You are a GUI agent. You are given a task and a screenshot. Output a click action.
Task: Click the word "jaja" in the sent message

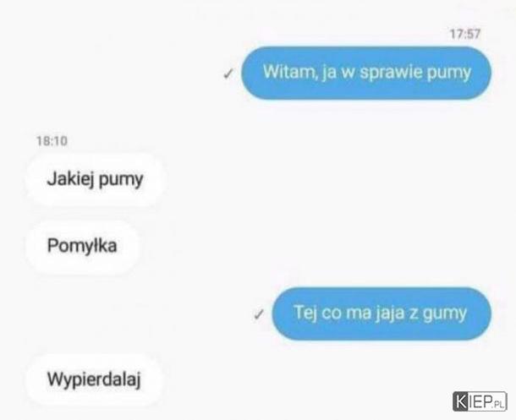coord(389,314)
